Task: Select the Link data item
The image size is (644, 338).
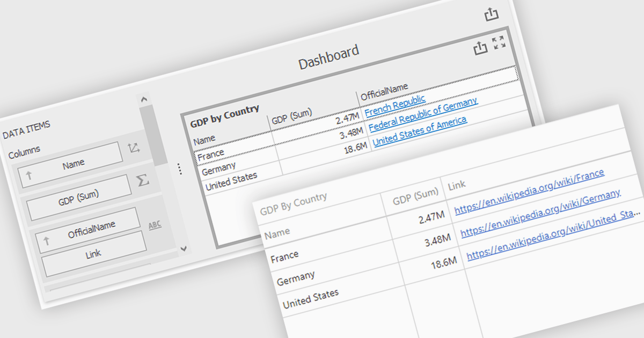Action: click(x=93, y=253)
